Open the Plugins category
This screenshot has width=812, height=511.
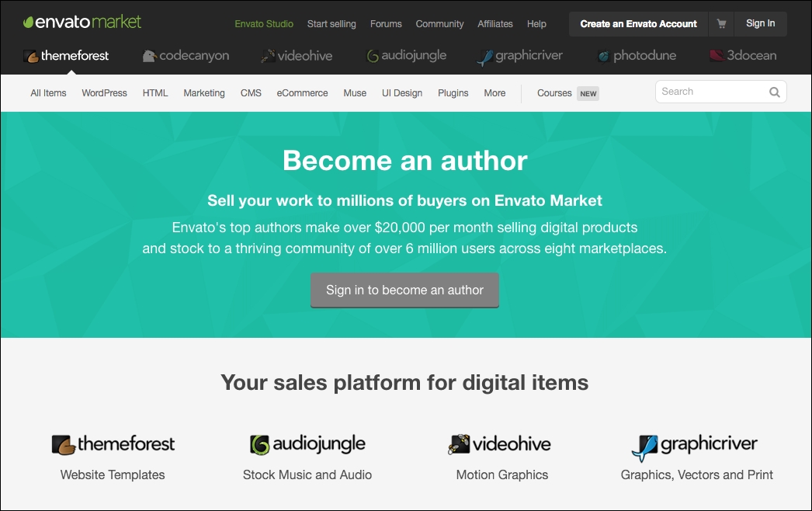453,93
